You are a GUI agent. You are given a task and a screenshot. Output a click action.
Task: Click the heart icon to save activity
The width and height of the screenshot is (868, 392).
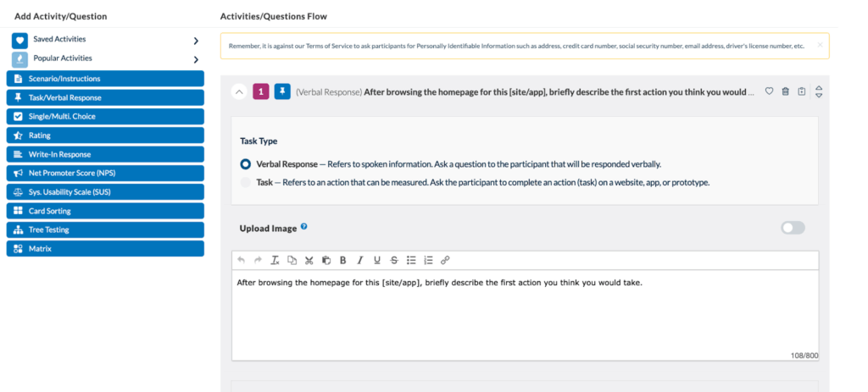[769, 91]
